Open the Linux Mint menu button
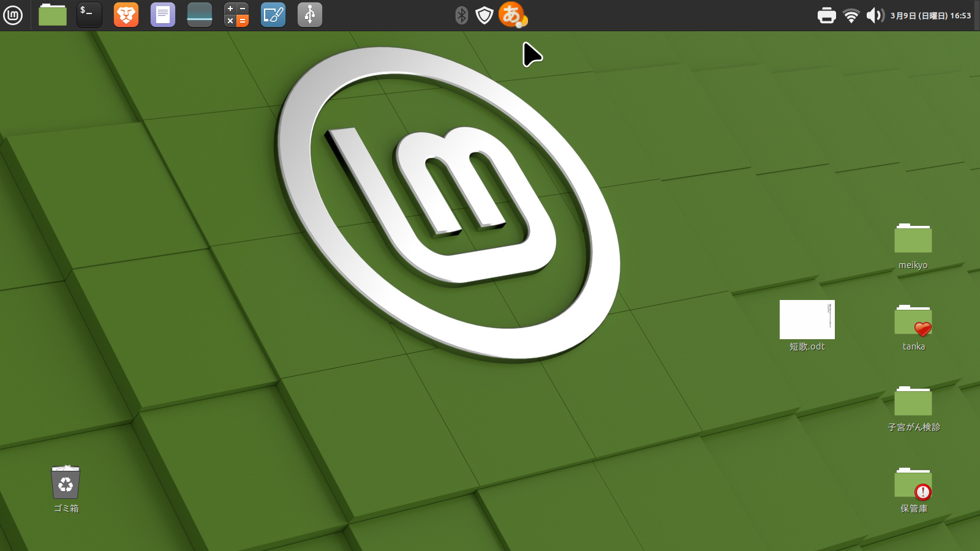 (13, 15)
